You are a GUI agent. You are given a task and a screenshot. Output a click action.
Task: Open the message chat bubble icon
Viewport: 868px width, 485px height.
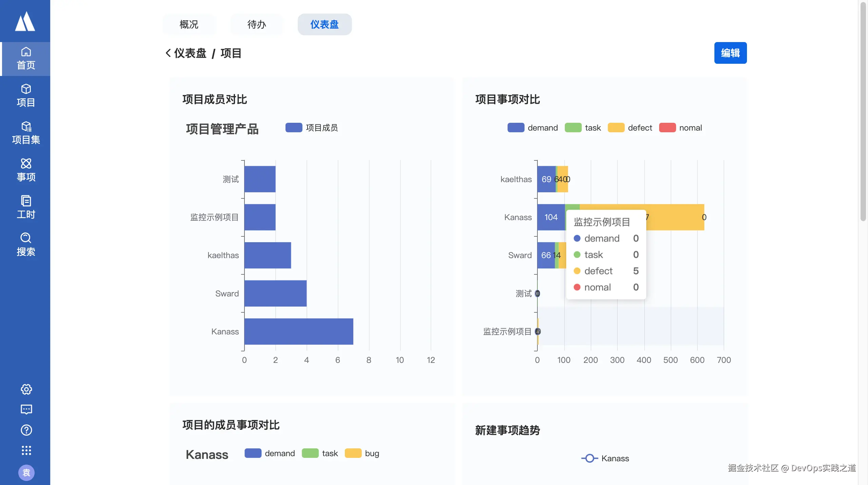pyautogui.click(x=26, y=409)
